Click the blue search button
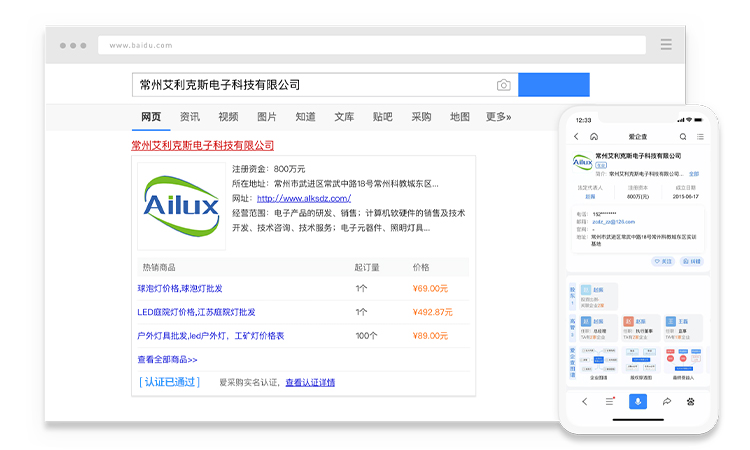The width and height of the screenshot is (750, 450). [554, 85]
